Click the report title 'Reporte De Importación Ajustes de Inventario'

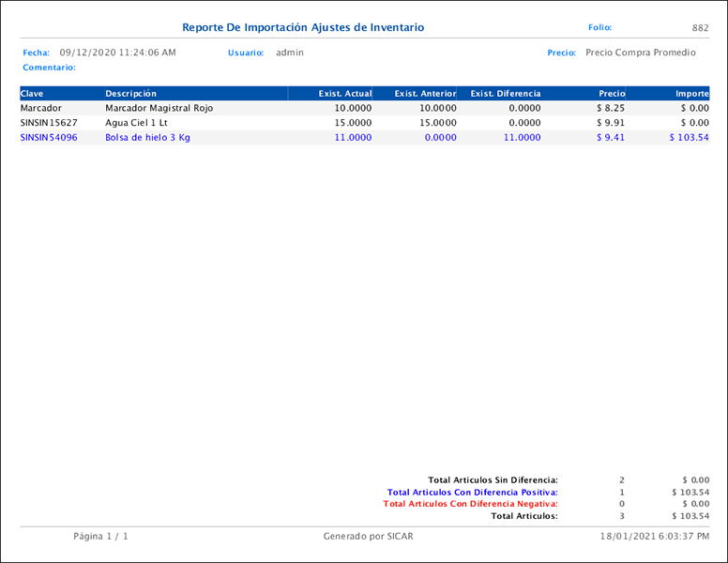coord(303,28)
